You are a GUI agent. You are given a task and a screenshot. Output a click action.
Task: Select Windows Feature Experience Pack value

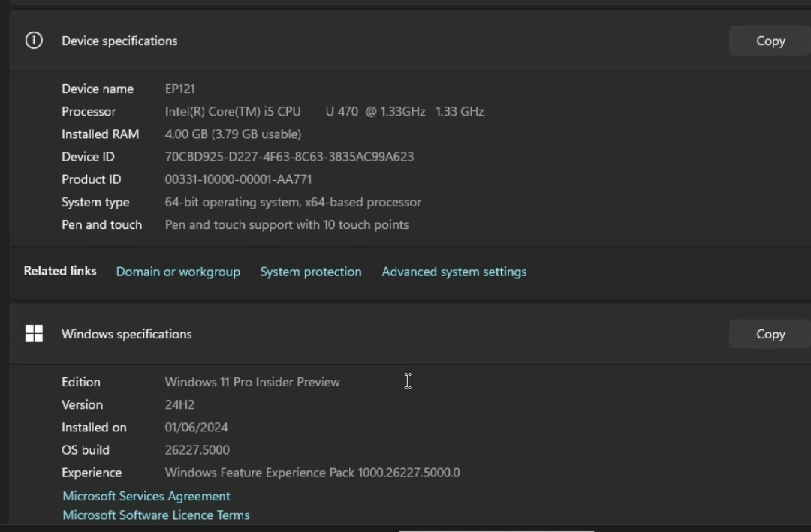tap(312, 473)
